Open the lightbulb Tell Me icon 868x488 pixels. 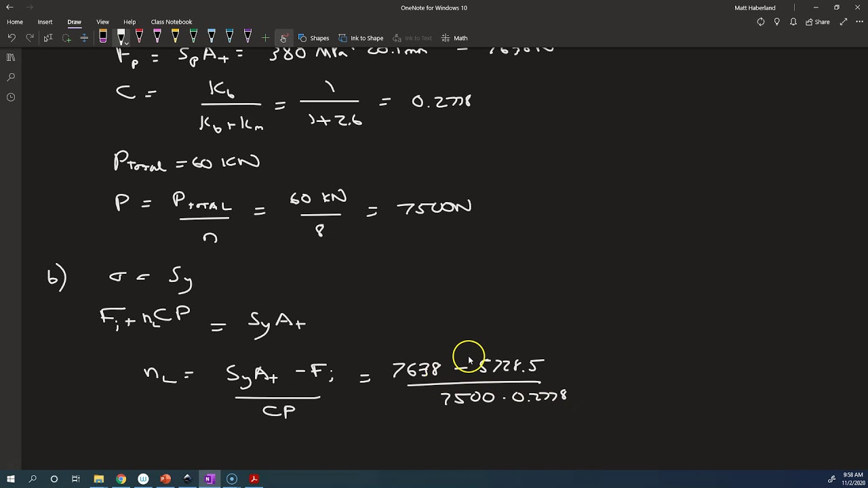[x=777, y=22]
